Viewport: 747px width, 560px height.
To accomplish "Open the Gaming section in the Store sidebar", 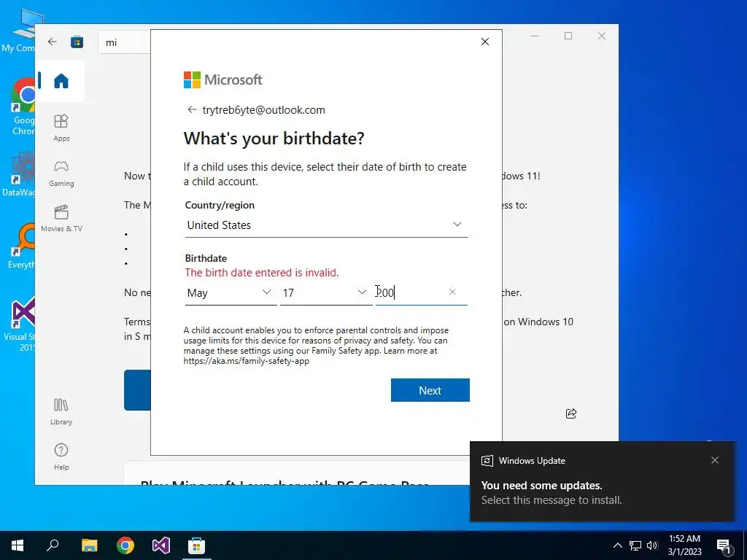I will coord(61,174).
